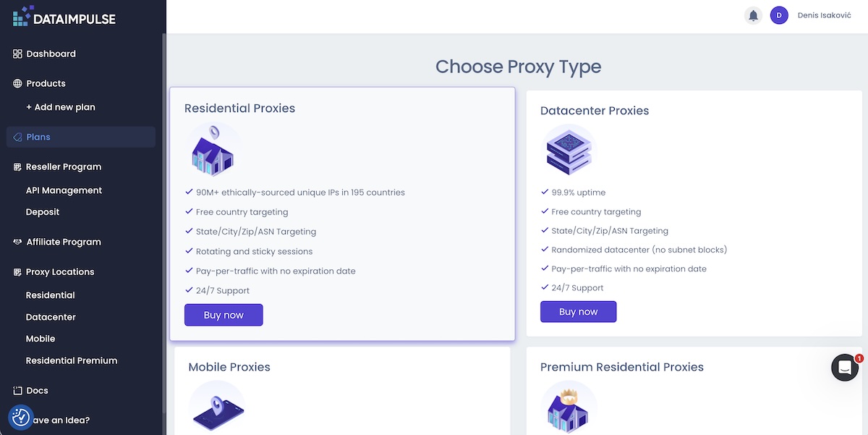This screenshot has width=868, height=435.
Task: Select Add new plan link
Action: (x=61, y=107)
